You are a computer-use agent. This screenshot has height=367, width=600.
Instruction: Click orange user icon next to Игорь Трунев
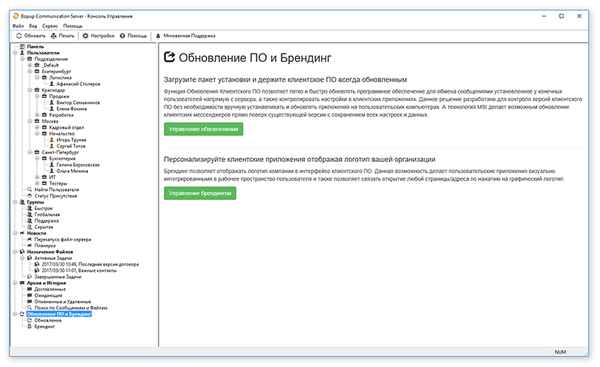click(52, 140)
